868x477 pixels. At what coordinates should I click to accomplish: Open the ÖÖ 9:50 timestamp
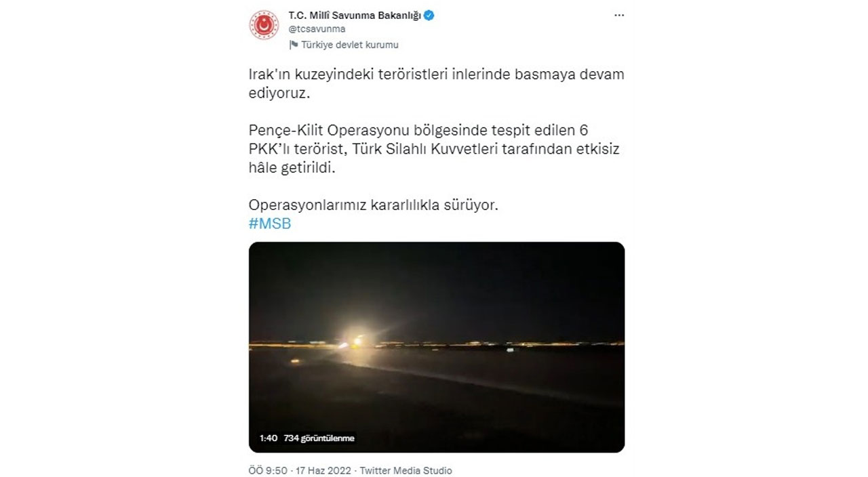click(268, 470)
